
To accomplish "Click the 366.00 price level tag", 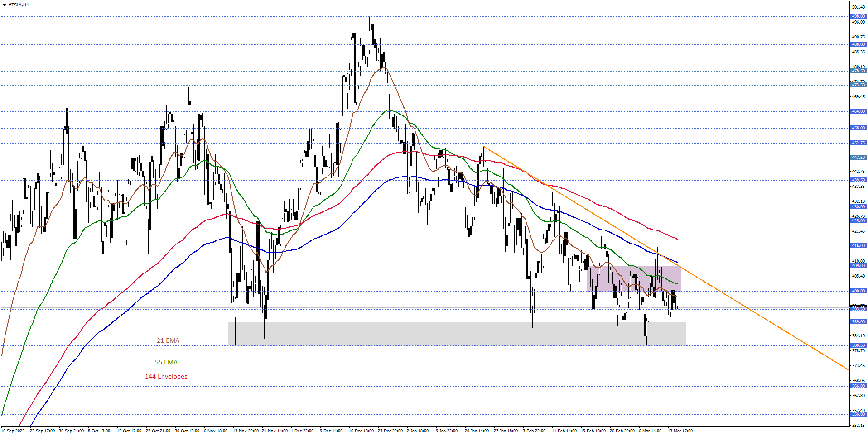I will point(858,386).
